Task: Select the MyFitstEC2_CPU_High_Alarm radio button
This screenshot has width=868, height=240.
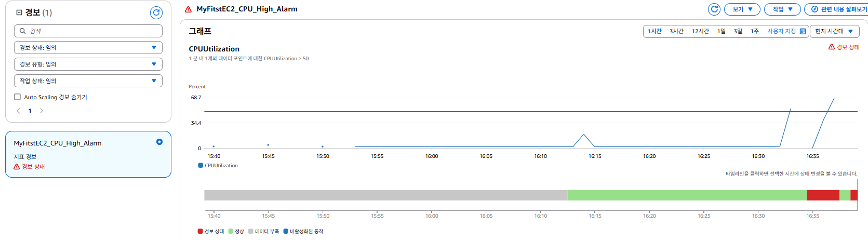Action: [x=159, y=142]
